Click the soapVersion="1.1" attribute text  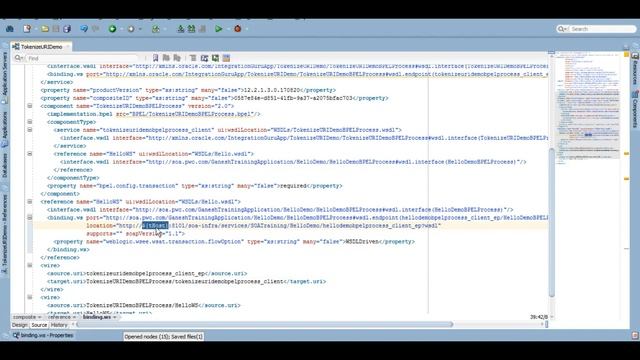pos(153,233)
